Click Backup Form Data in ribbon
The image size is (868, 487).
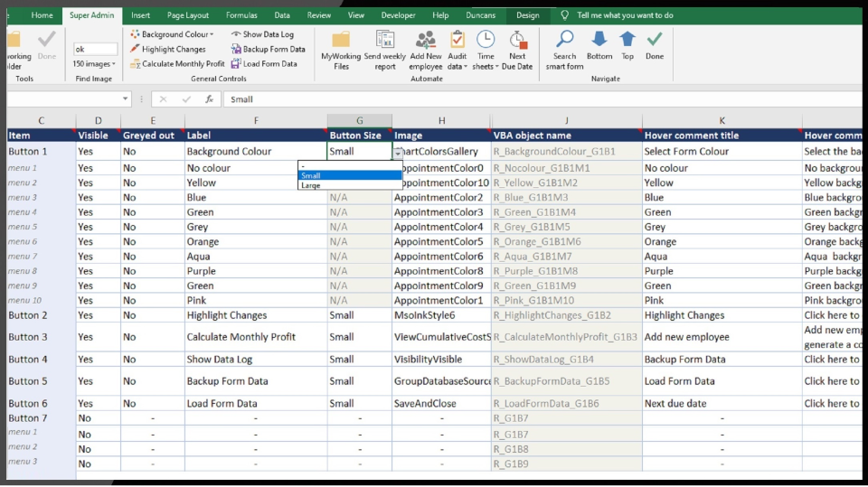coord(268,50)
